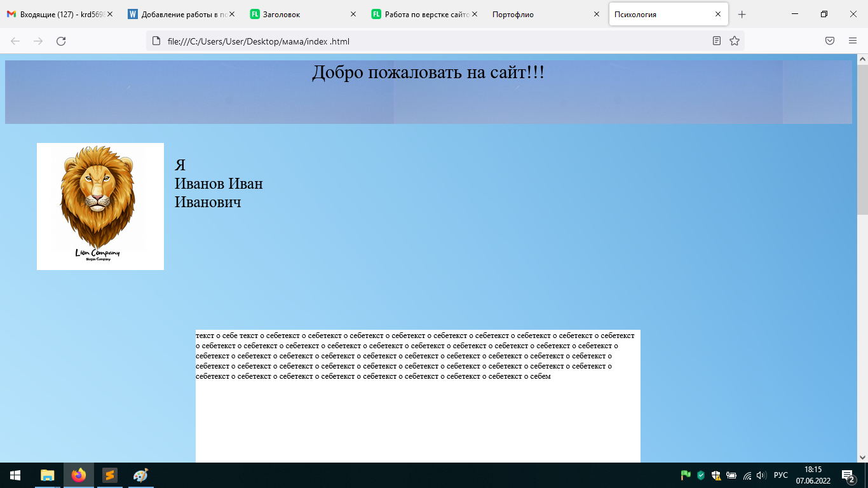Save page to Pocket
Viewport: 868px width, 488px height.
point(830,41)
